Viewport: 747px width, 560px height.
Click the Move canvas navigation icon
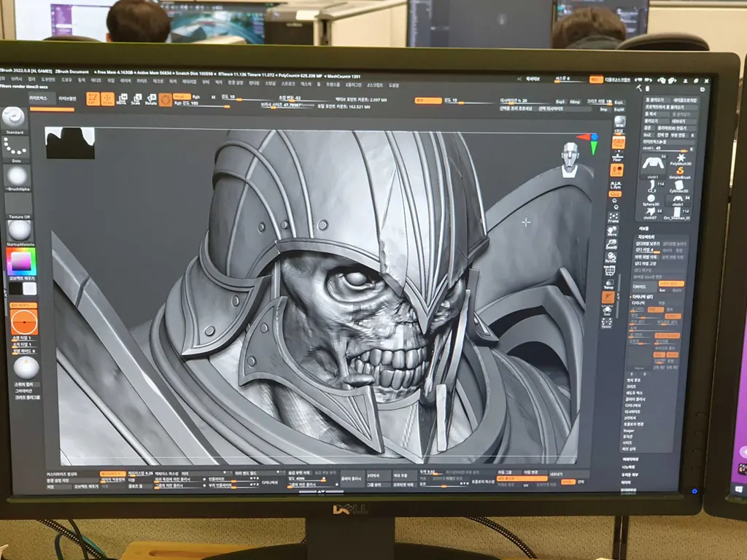click(612, 232)
